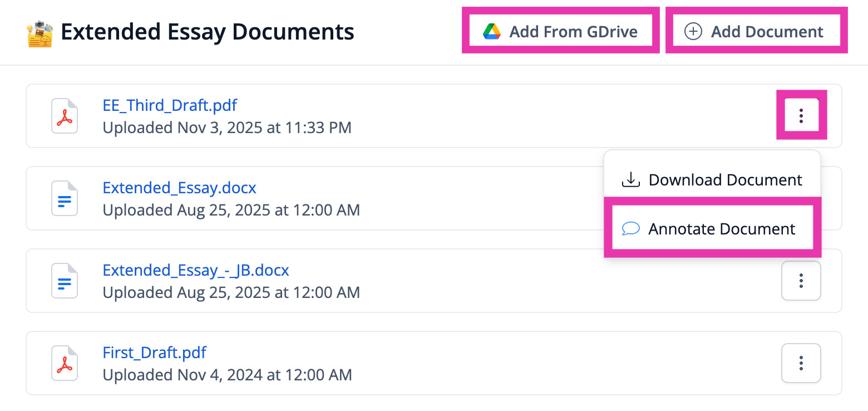Open the First_Draft.pdf link
Screen dimensions: 868x411
pos(155,352)
